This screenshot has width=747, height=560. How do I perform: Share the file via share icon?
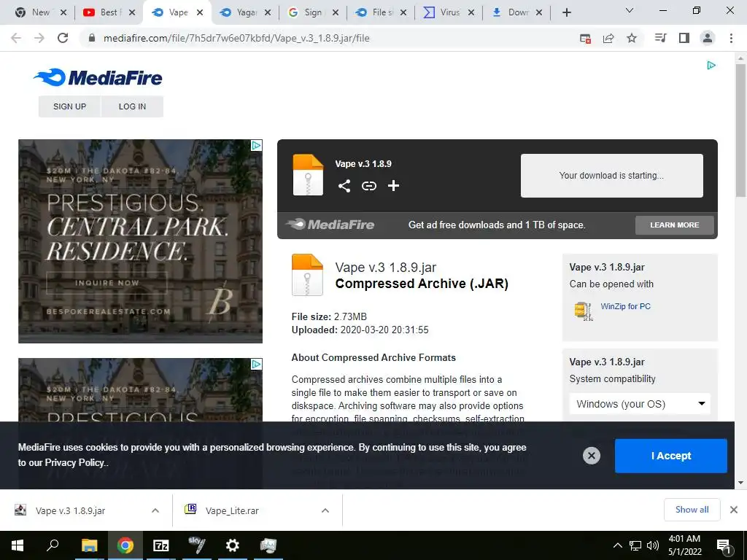[344, 186]
